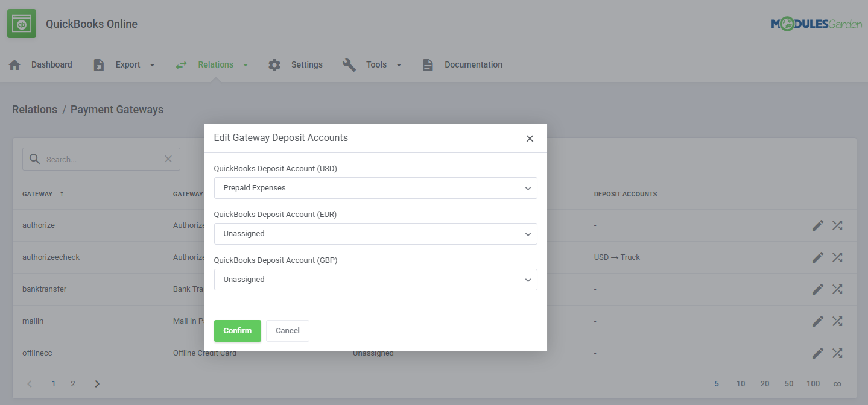Screen dimensions: 868x405
Task: Cancel the deposit accounts dialog
Action: click(x=288, y=331)
